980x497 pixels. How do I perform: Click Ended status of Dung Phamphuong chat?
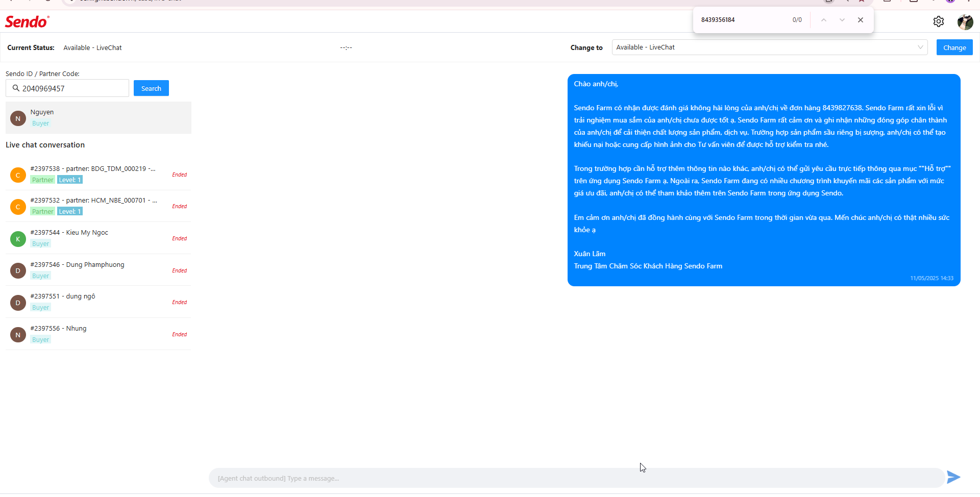pos(179,270)
